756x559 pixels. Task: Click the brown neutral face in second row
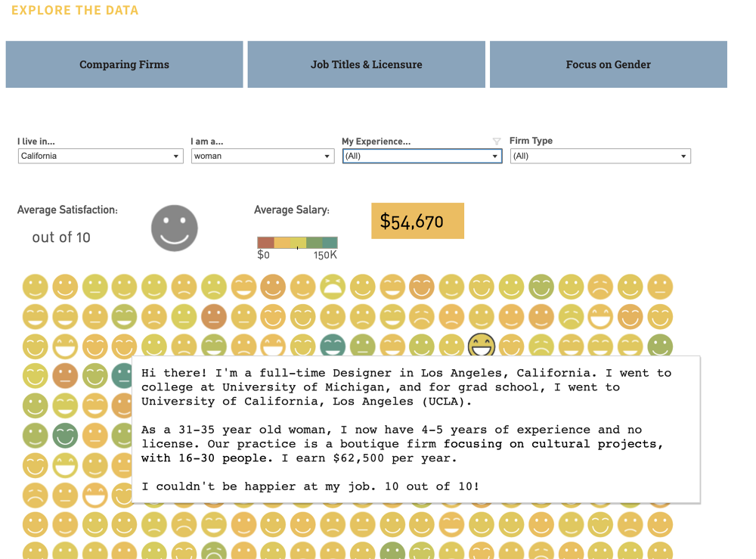point(215,316)
